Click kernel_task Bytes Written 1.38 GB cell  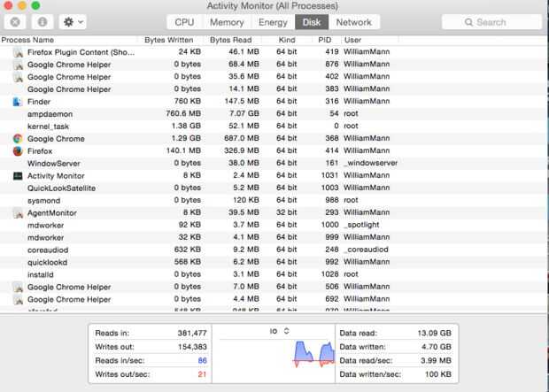pyautogui.click(x=186, y=126)
